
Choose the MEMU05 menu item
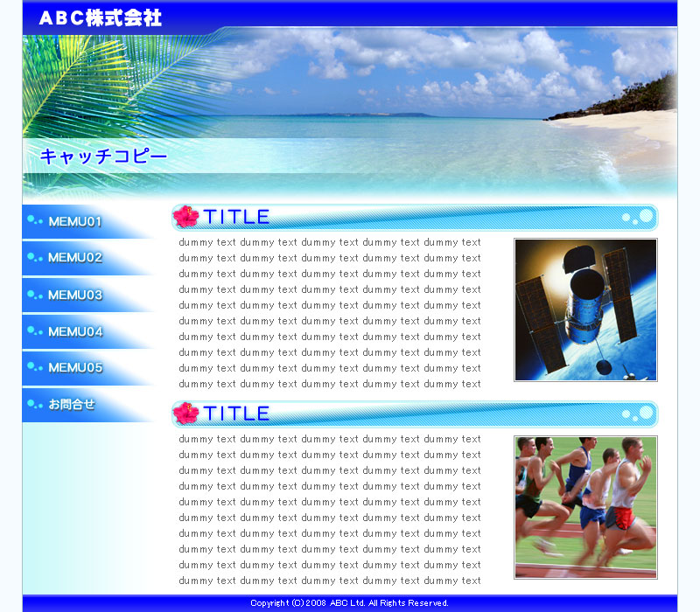[88, 368]
